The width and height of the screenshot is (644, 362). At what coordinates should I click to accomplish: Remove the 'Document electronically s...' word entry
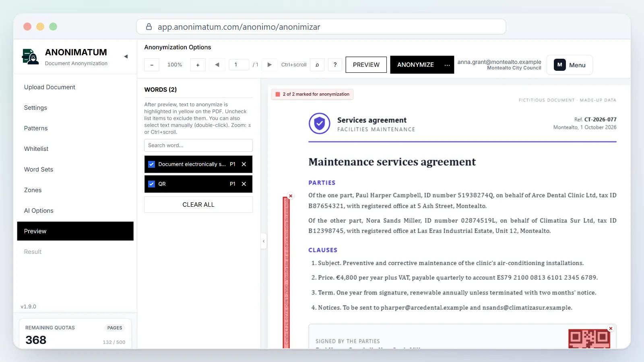[244, 164]
